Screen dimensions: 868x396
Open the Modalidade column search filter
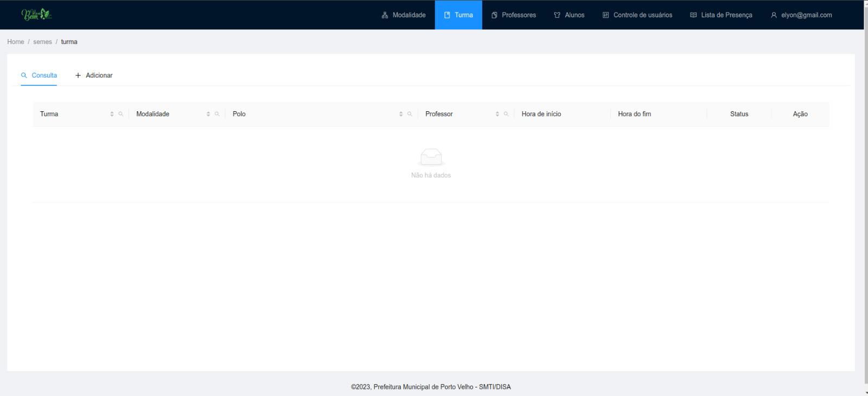(217, 114)
